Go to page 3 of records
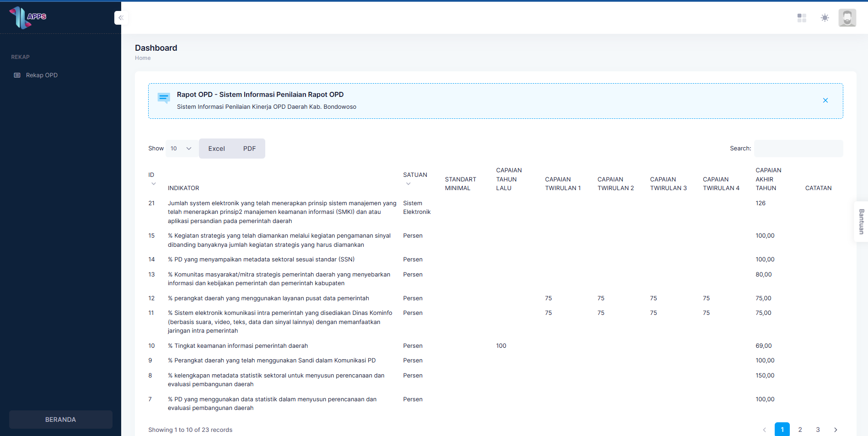This screenshot has height=436, width=868. point(818,430)
